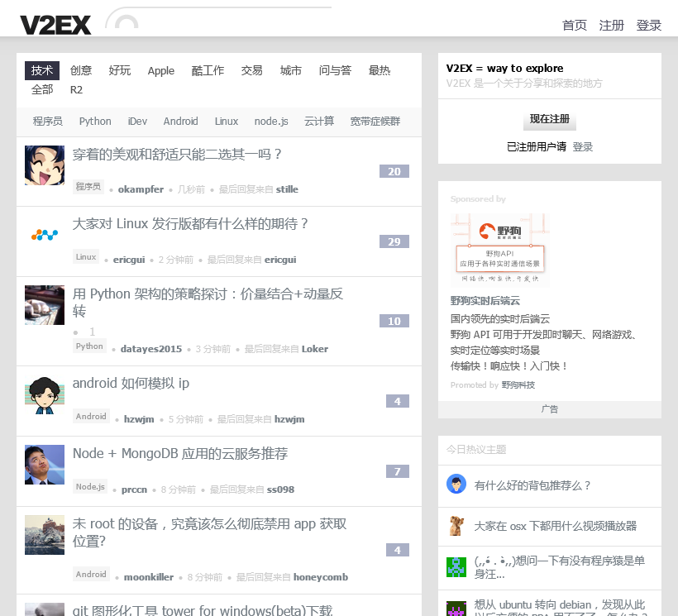Open the 云计算 node link

coord(319,122)
